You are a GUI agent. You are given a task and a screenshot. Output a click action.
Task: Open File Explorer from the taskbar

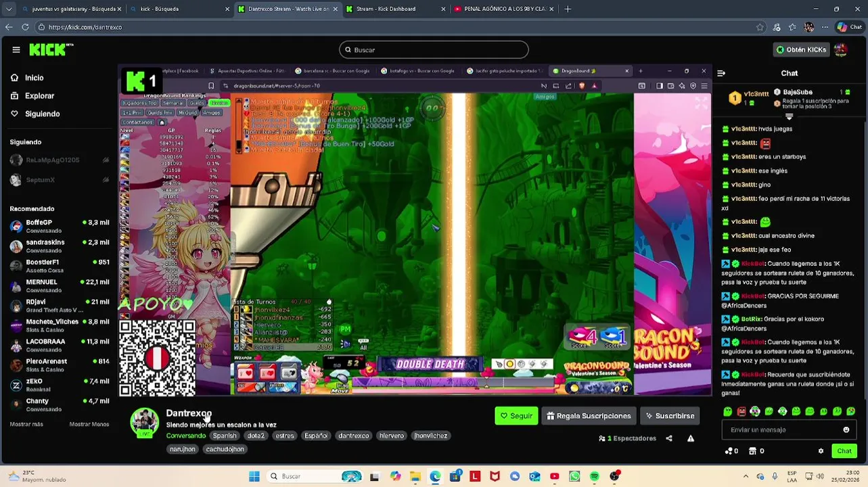[x=415, y=476]
